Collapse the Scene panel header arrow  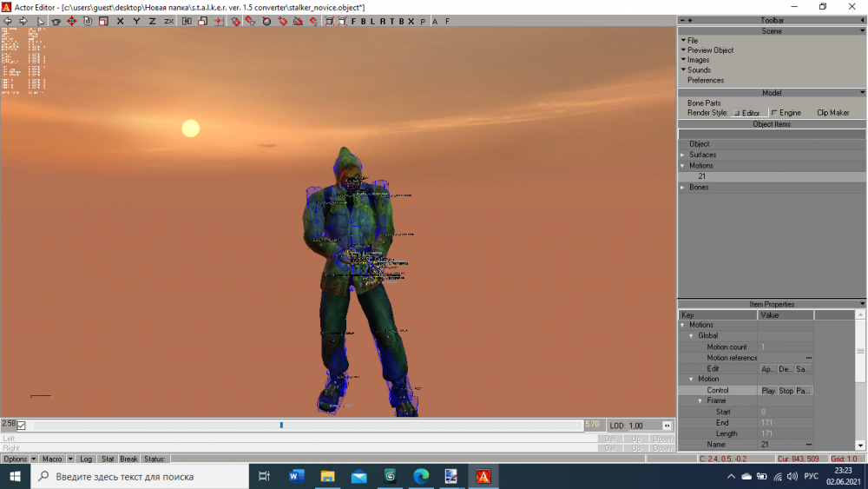point(862,31)
